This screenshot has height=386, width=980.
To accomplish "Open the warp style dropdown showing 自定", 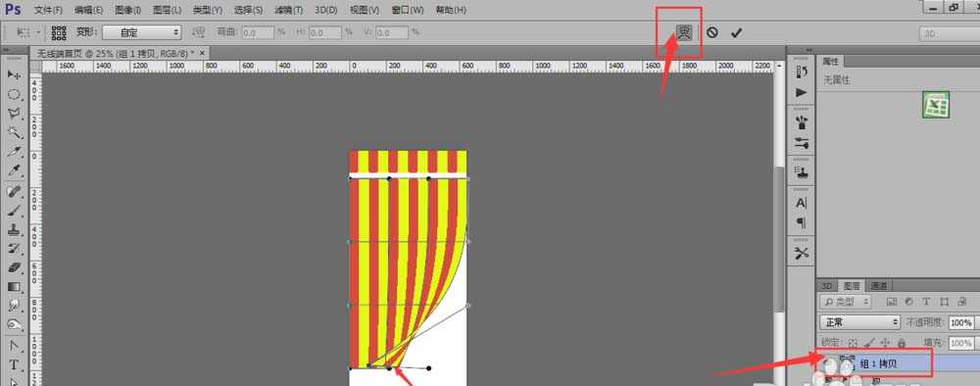I will 142,32.
